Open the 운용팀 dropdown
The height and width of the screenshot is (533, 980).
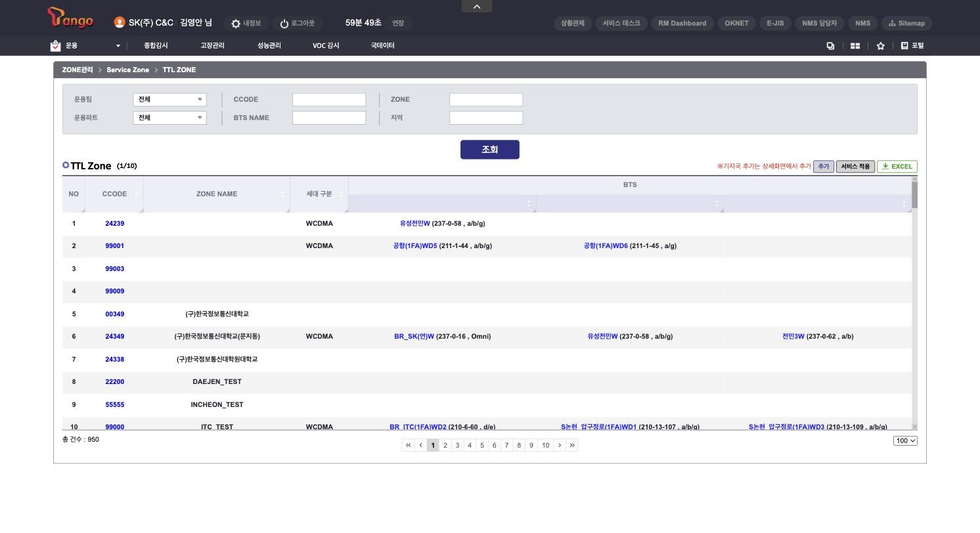pos(169,100)
